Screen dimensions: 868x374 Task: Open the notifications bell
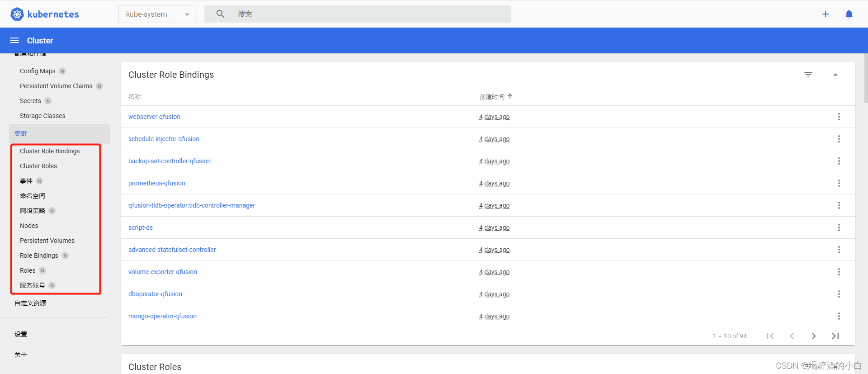(x=849, y=14)
